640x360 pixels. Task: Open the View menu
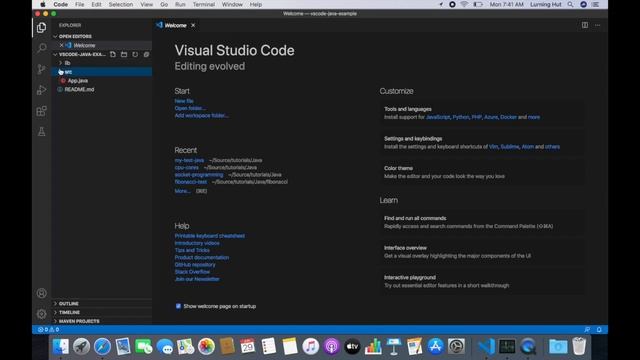point(147,4)
